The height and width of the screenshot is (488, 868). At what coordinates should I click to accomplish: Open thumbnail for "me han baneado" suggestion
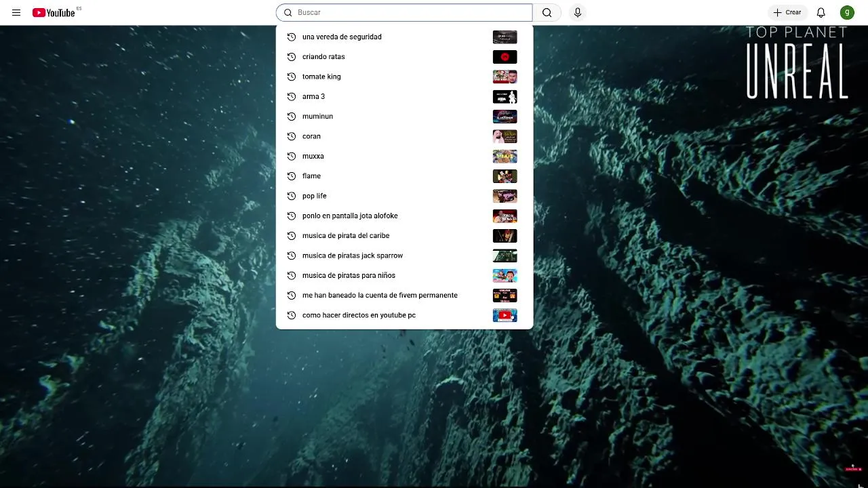(505, 296)
